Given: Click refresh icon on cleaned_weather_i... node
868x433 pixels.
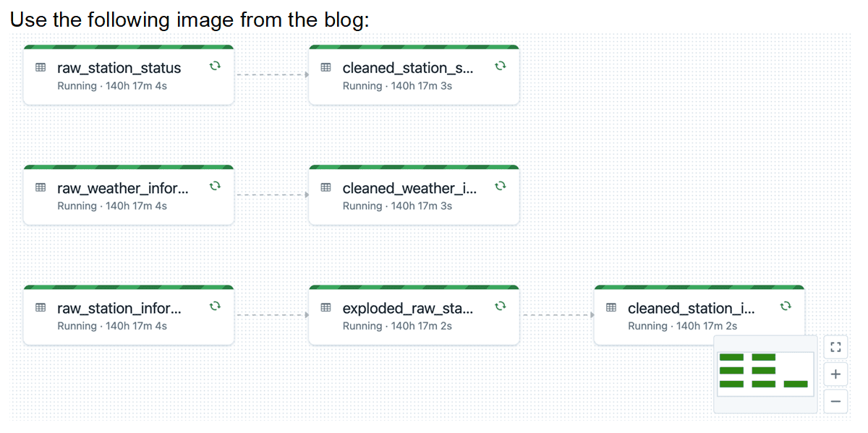Looking at the screenshot, I should point(500,186).
